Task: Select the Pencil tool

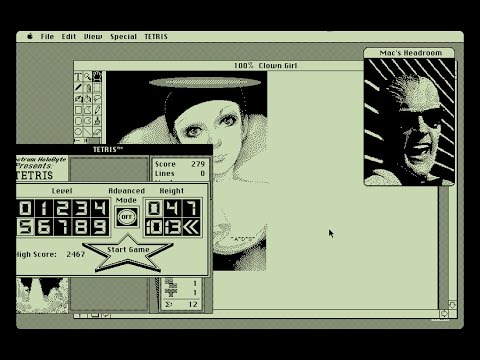Action: point(97,110)
